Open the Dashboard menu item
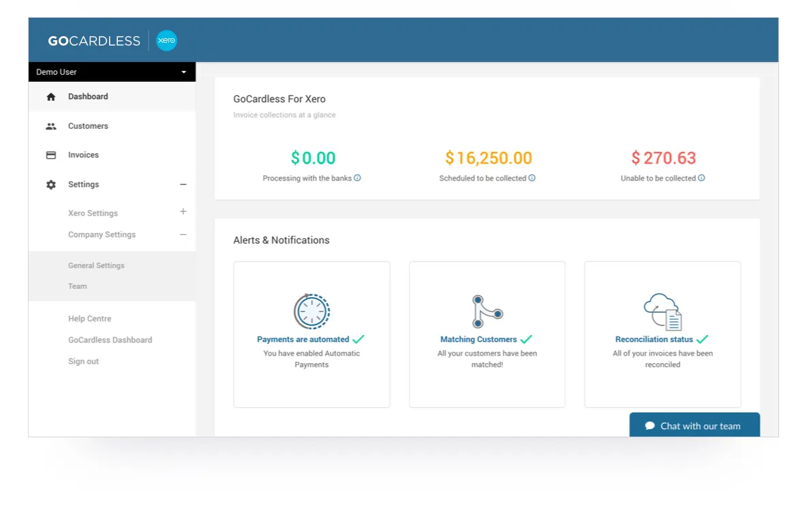The height and width of the screenshot is (532, 807). point(112,97)
